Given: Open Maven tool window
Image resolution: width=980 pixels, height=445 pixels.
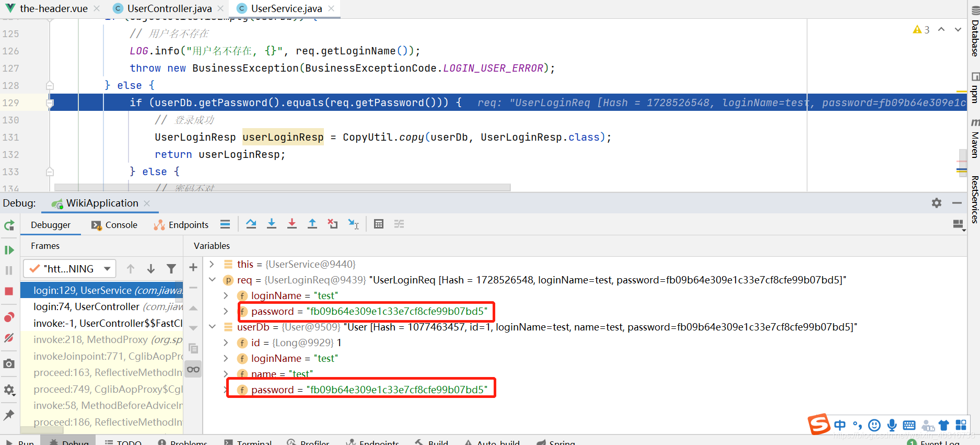Looking at the screenshot, I should click(x=974, y=138).
